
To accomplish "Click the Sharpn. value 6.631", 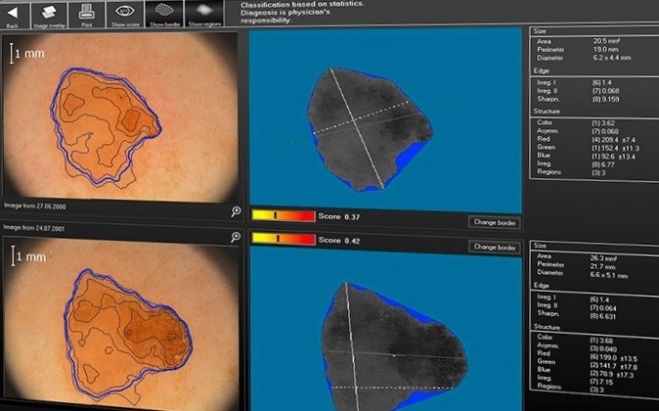I will click(603, 316).
